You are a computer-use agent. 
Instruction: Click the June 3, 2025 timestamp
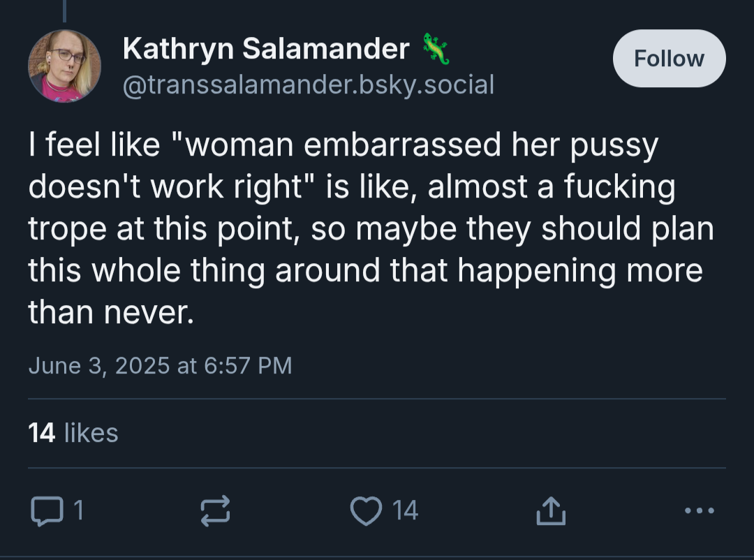160,365
